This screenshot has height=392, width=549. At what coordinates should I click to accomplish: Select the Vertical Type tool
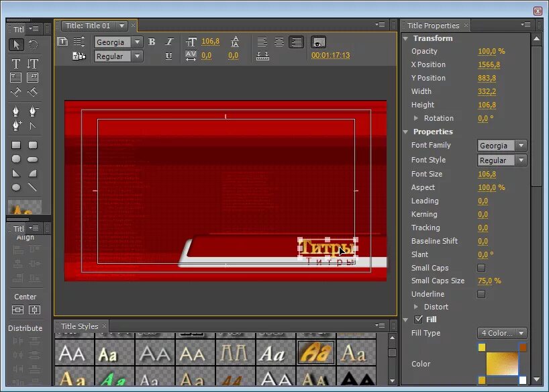(32, 63)
